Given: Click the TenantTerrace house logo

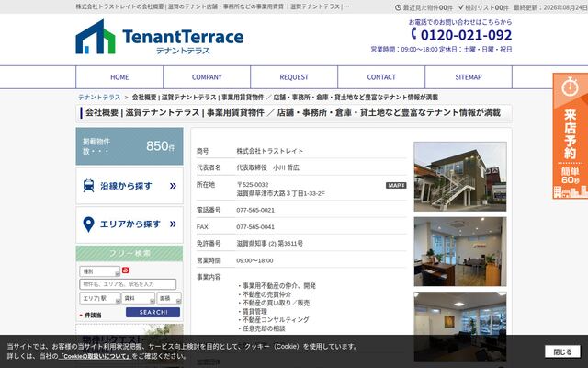Looking at the screenshot, I should [x=96, y=37].
